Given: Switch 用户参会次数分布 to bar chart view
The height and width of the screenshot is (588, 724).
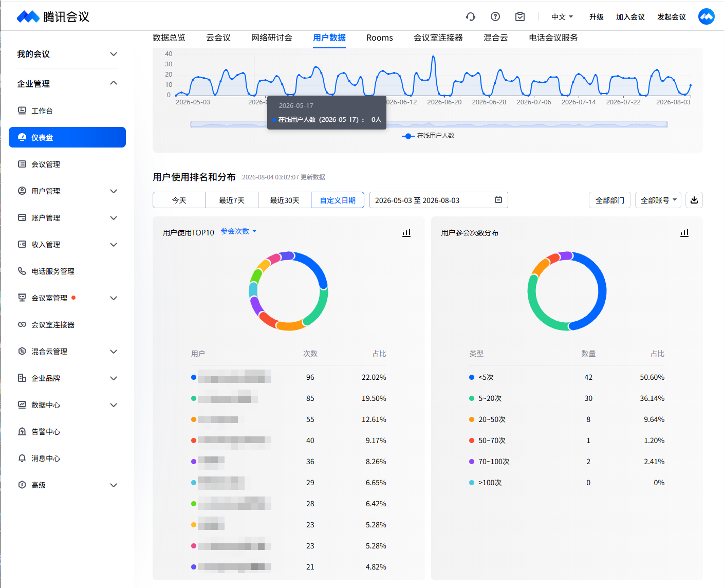Looking at the screenshot, I should pyautogui.click(x=684, y=233).
